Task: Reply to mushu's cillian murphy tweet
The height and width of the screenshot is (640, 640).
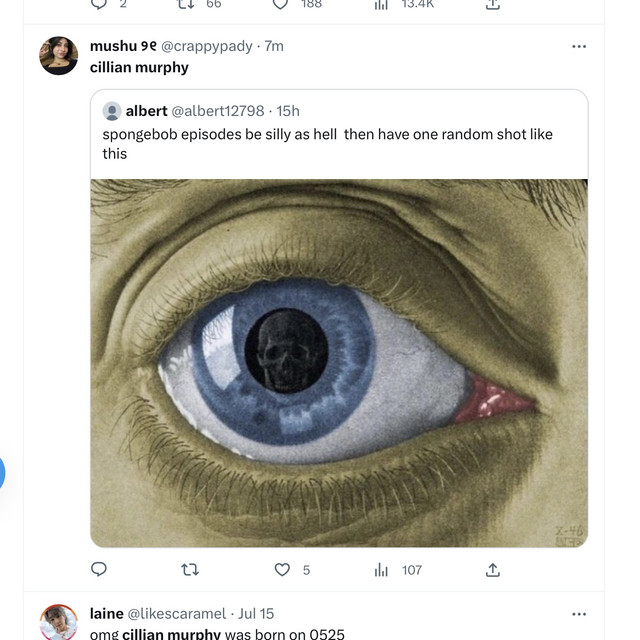Action: click(x=99, y=569)
